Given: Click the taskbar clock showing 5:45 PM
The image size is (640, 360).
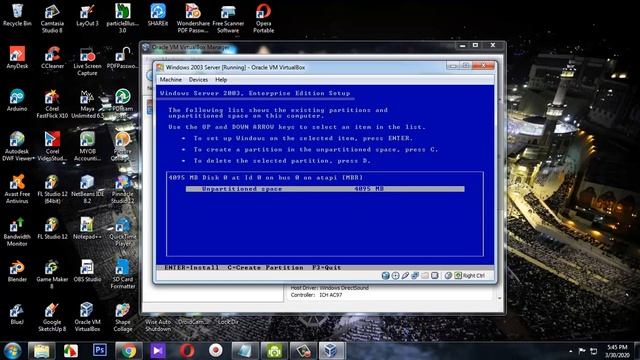Looking at the screenshot, I should click(617, 351).
